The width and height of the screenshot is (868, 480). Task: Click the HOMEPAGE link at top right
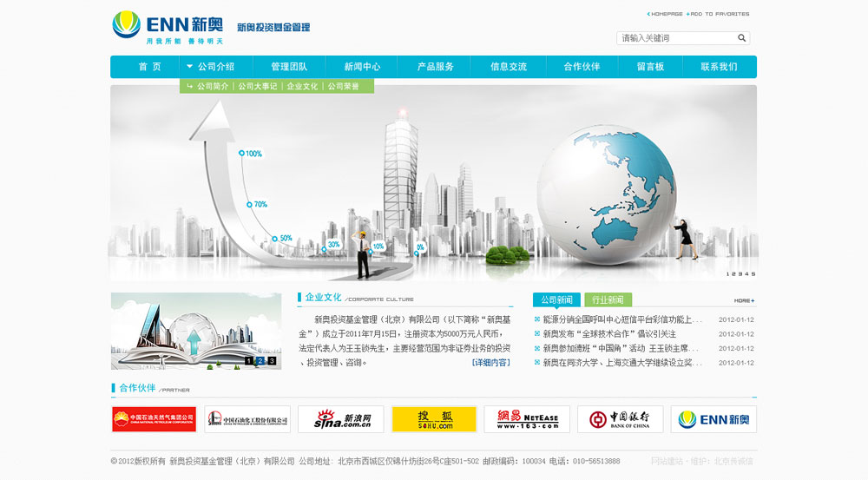coord(666,14)
